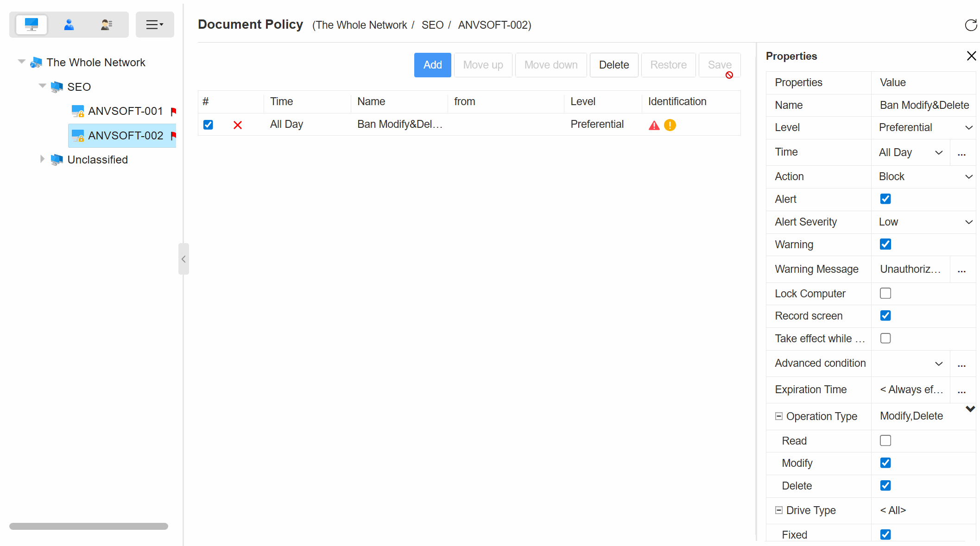Screen dimensions: 980x546
Task: Close the Properties panel
Action: tap(971, 56)
